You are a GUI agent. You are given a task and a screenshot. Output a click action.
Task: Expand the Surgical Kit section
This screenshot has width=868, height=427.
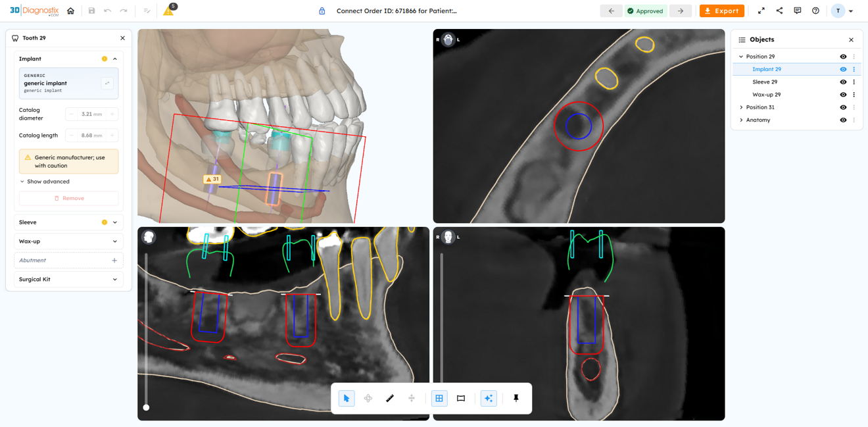tap(68, 279)
